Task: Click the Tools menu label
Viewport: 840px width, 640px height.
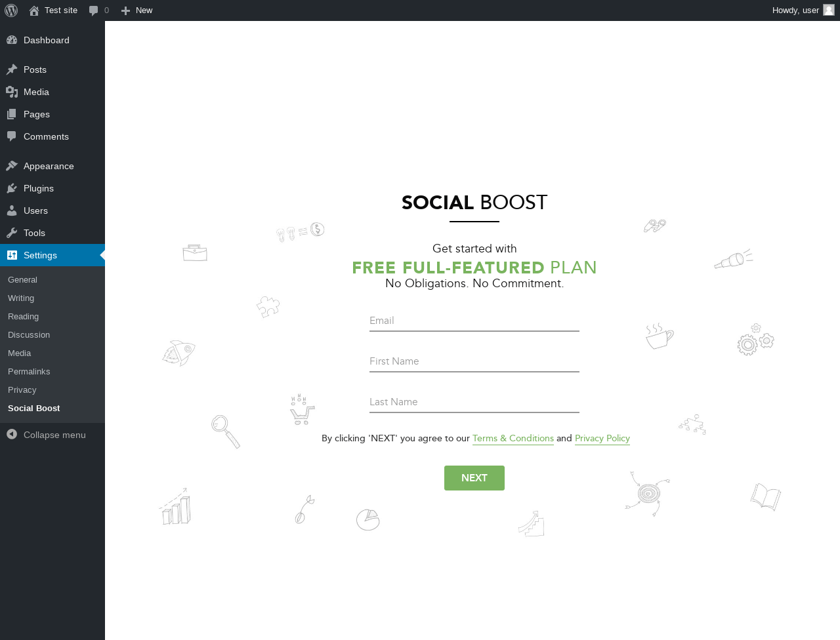Action: coord(34,233)
